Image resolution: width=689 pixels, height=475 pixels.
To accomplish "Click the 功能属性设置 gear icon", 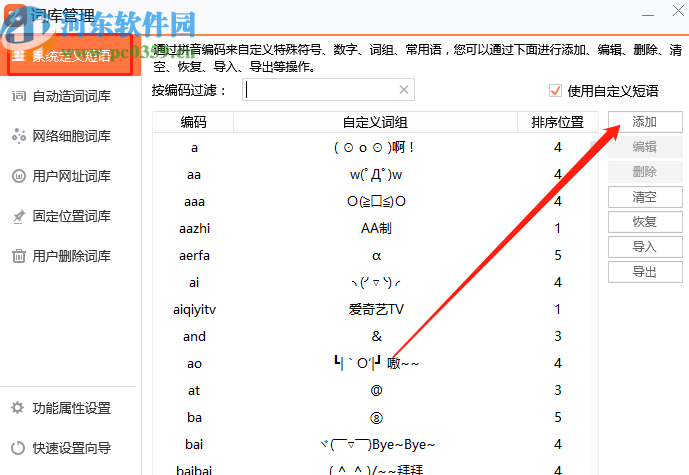I will coord(18,408).
